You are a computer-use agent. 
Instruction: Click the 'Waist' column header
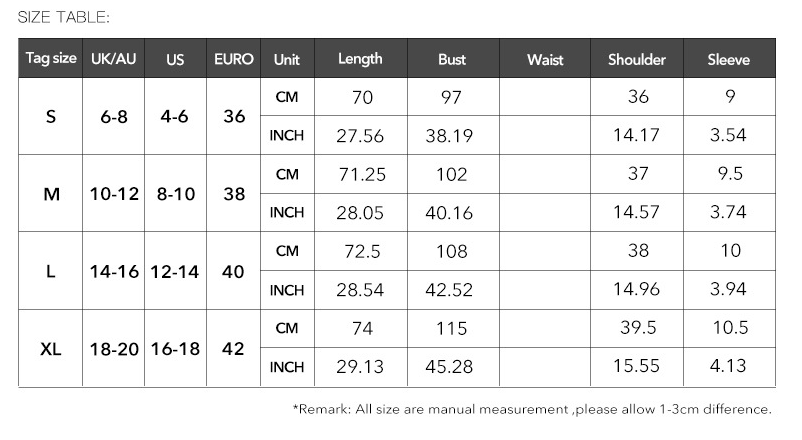[545, 59]
